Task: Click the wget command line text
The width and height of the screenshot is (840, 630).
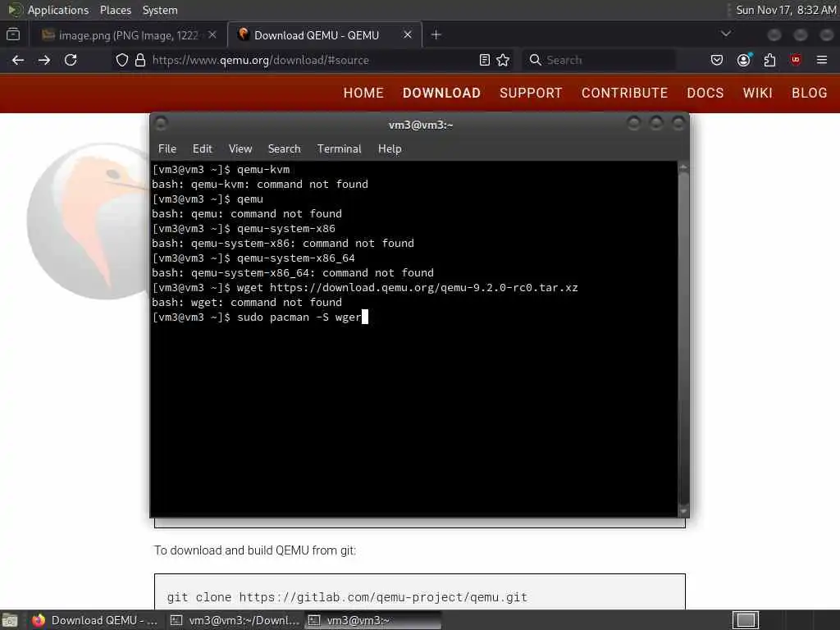Action: pos(407,288)
